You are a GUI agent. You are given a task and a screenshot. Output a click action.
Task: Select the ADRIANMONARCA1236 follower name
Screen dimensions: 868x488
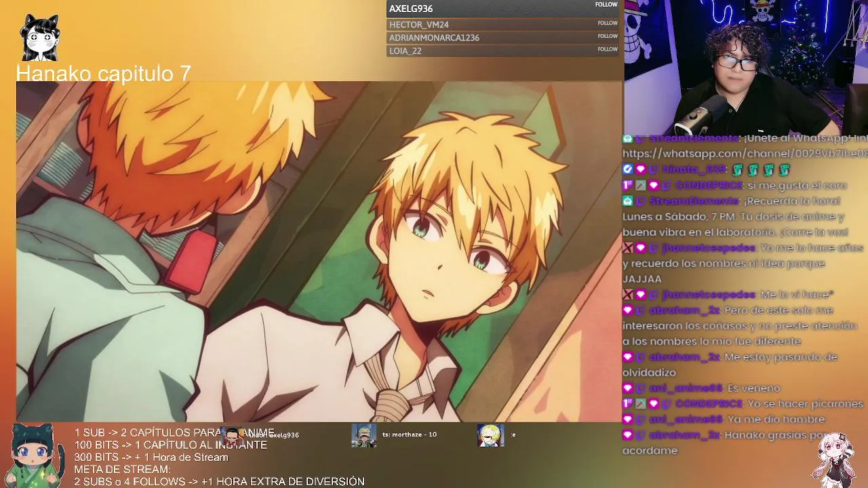coord(434,38)
